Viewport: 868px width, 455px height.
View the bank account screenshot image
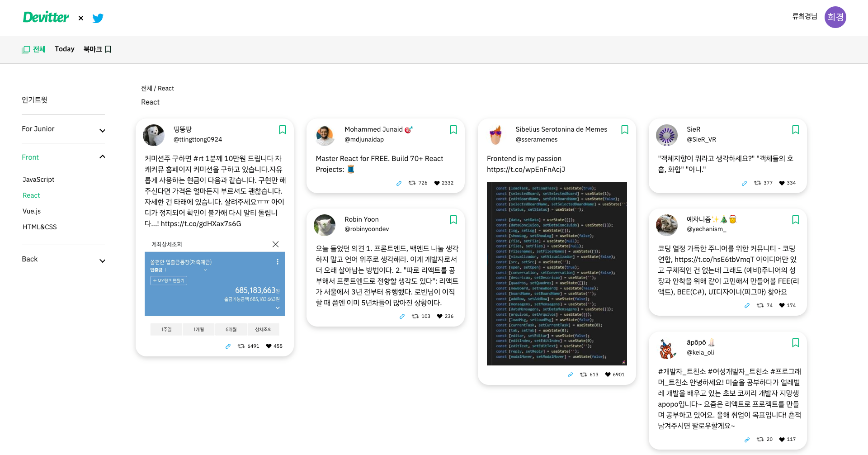click(215, 288)
